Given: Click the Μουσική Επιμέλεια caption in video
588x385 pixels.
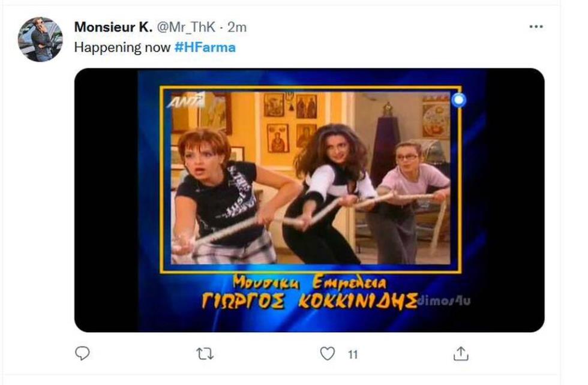Looking at the screenshot, I should [309, 282].
